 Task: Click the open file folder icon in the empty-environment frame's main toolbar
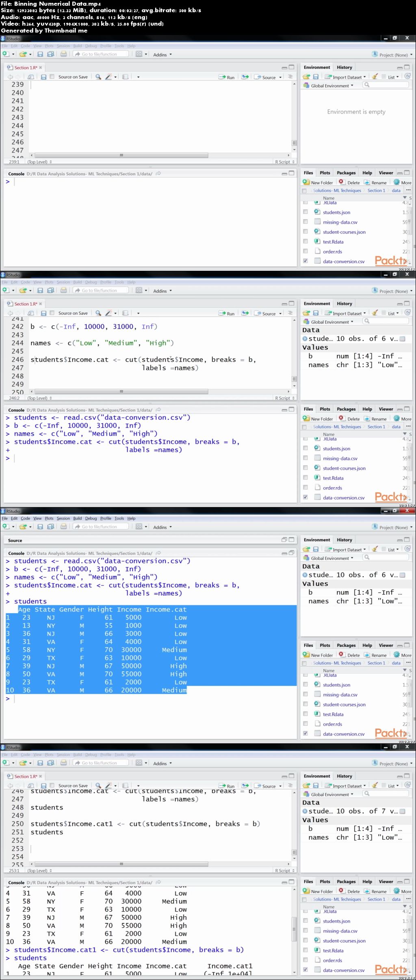(23, 54)
